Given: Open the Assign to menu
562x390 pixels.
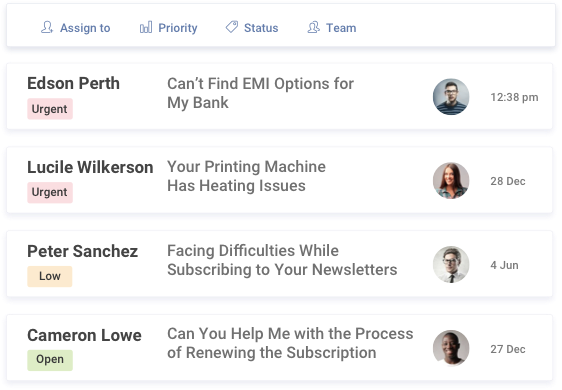Looking at the screenshot, I should [76, 28].
